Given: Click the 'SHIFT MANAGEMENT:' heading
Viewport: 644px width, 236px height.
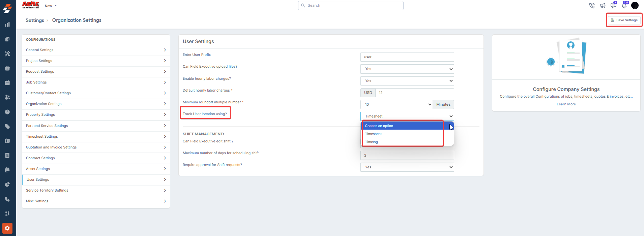Looking at the screenshot, I should pyautogui.click(x=203, y=134).
